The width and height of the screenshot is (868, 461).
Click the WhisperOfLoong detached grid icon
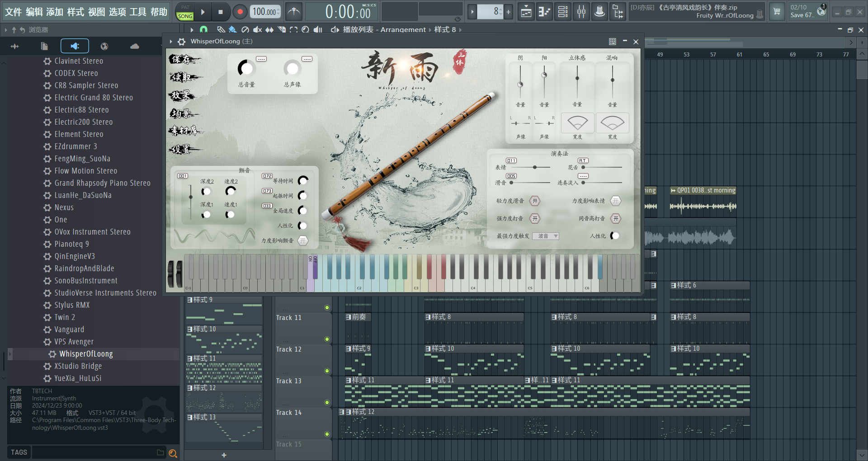613,42
